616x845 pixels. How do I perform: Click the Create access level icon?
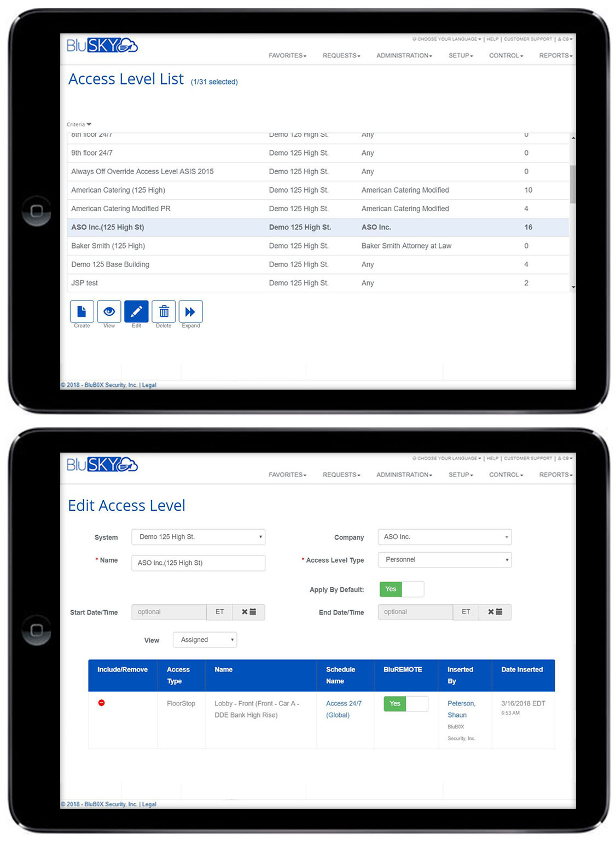point(81,312)
